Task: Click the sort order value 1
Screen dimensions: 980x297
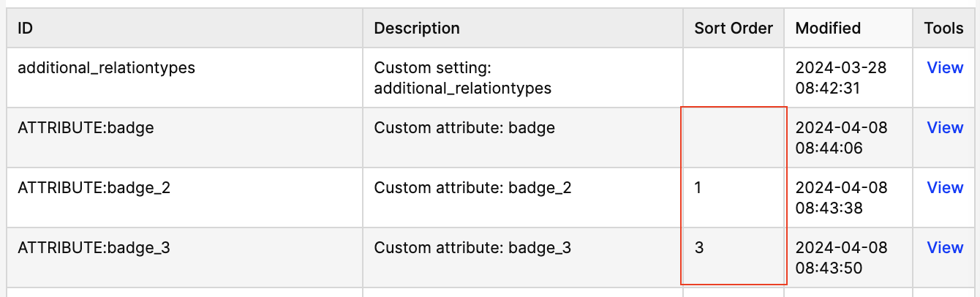Action: [x=698, y=188]
